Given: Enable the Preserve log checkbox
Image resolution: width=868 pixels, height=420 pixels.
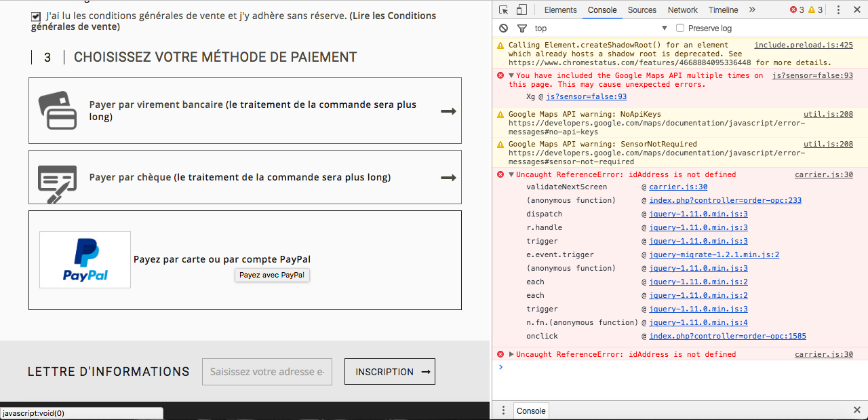Looking at the screenshot, I should tap(680, 28).
